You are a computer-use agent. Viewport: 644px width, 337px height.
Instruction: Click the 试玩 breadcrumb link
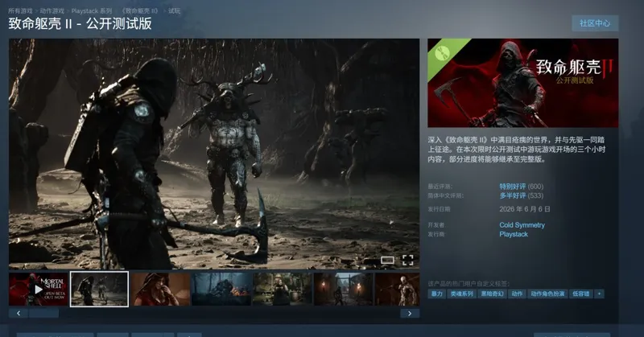174,10
